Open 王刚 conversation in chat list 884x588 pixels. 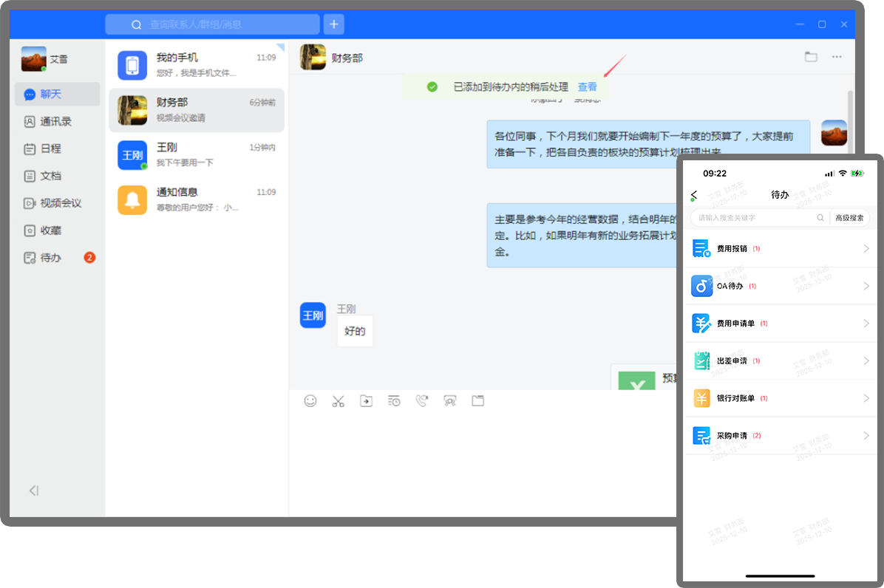[x=196, y=155]
